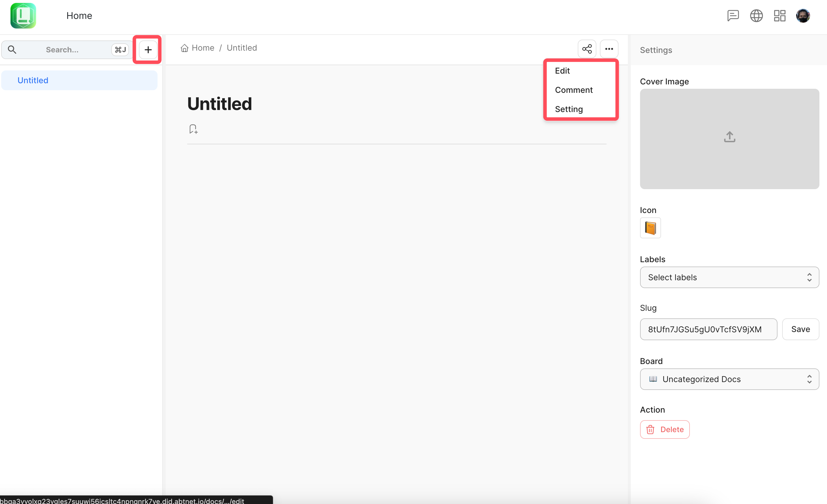The width and height of the screenshot is (827, 504).
Task: Click the share icon button
Action: tap(587, 49)
